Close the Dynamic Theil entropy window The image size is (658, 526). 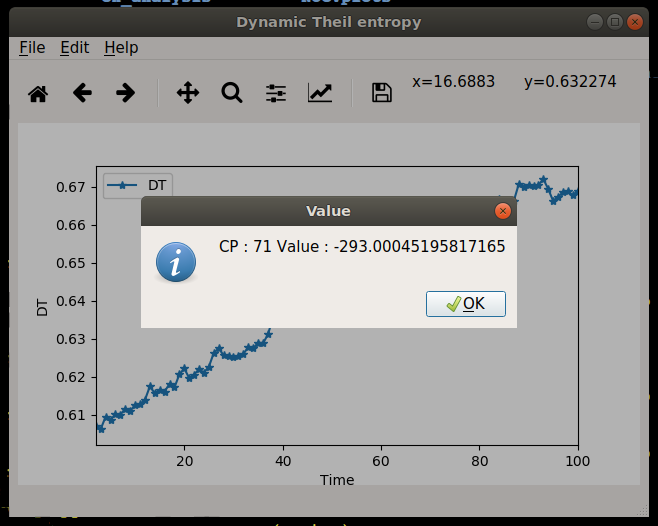[635, 22]
